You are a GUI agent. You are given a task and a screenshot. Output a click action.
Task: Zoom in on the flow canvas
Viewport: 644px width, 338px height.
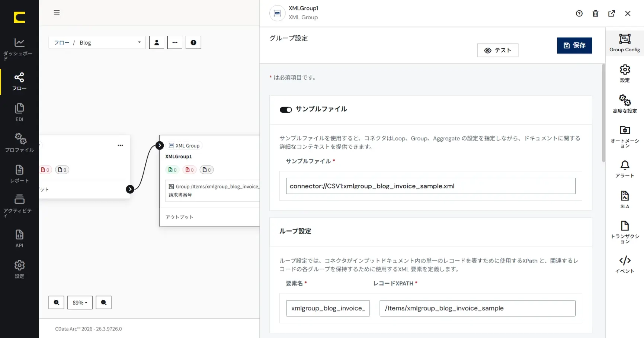[x=57, y=303]
